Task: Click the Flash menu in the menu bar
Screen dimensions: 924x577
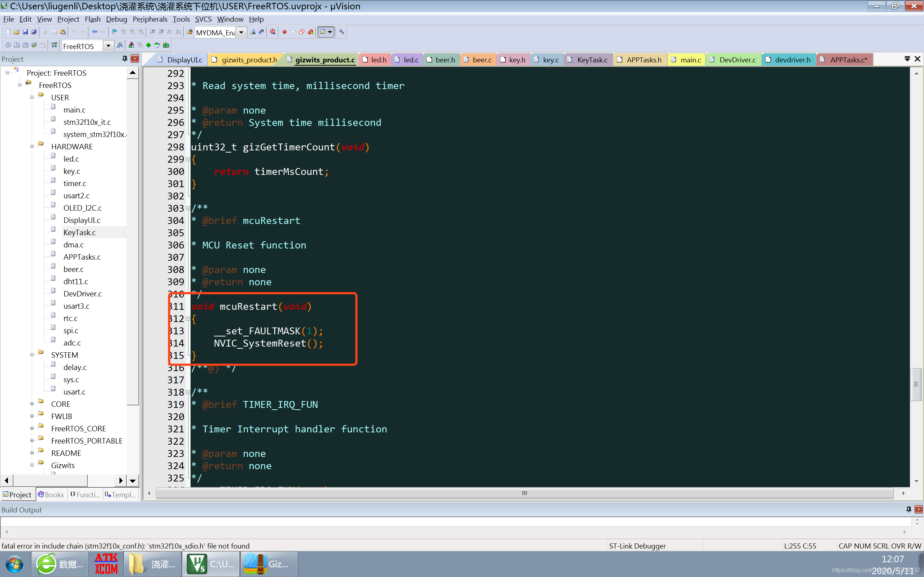Action: [x=92, y=19]
